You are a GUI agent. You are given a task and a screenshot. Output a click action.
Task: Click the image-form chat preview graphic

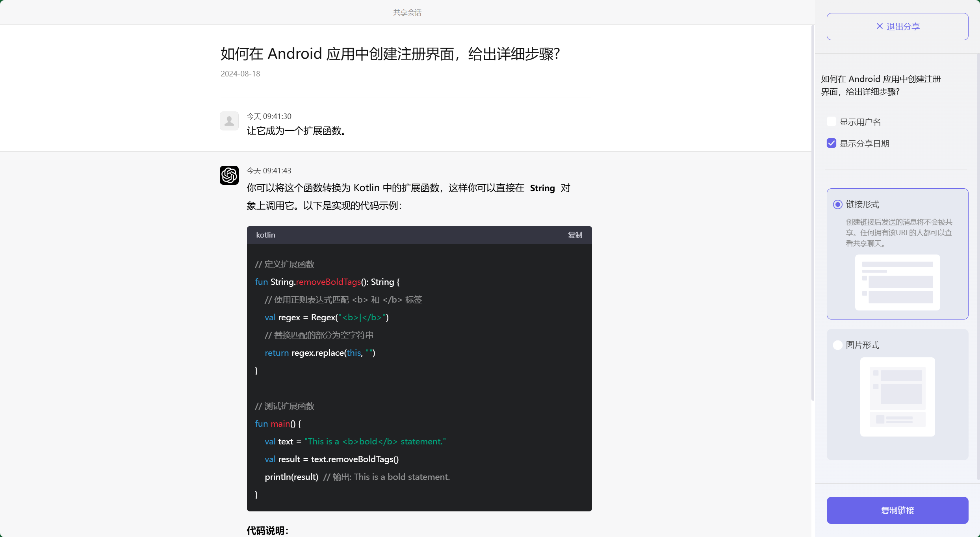pos(897,397)
